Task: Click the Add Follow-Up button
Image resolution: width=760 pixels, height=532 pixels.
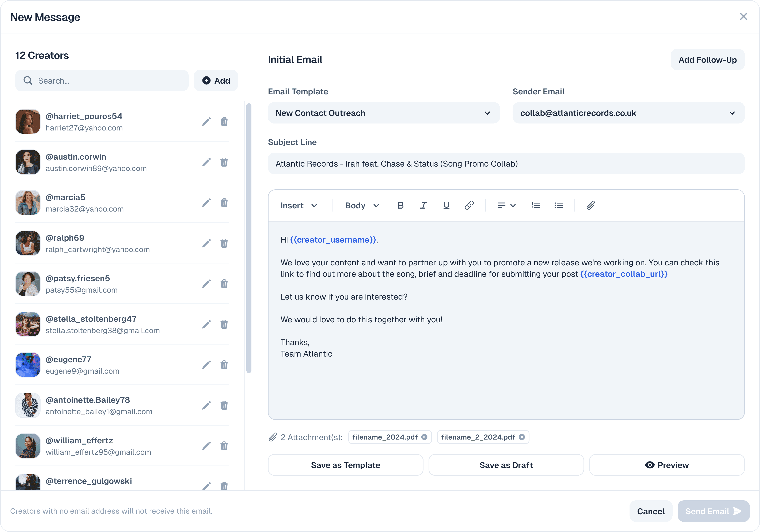Action: click(x=707, y=60)
